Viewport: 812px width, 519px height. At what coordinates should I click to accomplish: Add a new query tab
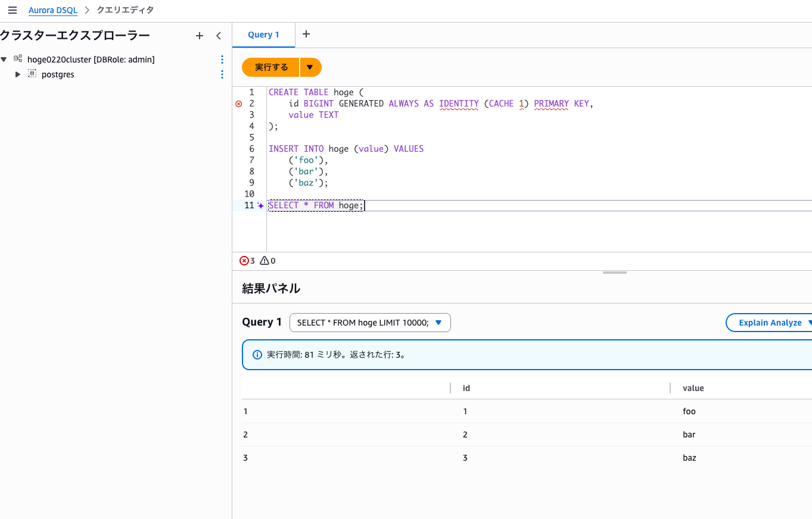click(306, 35)
